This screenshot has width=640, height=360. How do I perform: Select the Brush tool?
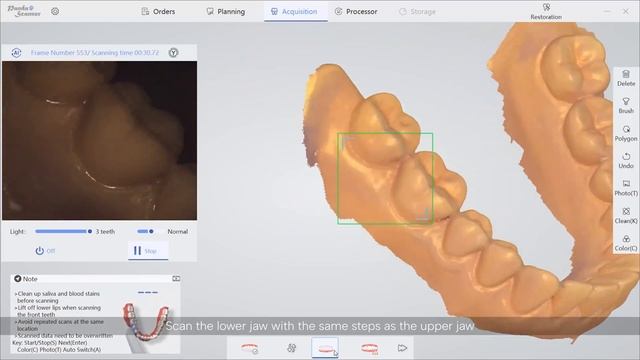coord(626,105)
